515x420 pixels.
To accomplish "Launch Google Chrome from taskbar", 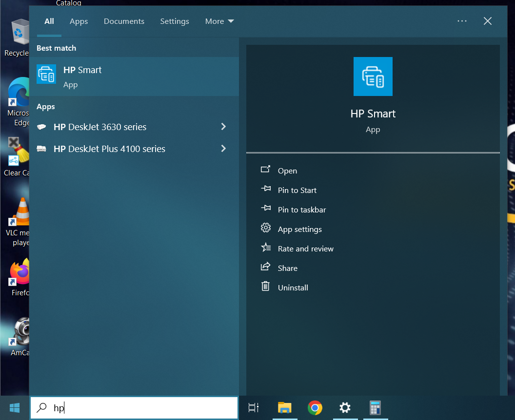I will click(x=315, y=408).
